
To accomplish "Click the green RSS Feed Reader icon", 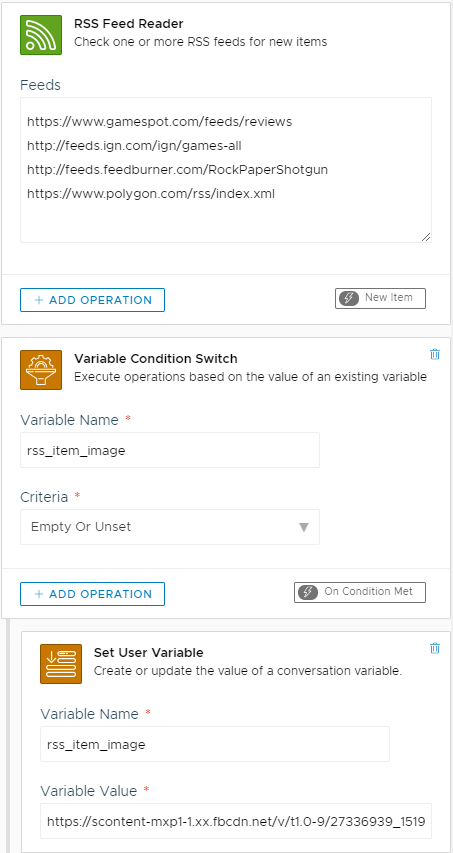I will click(x=41, y=34).
